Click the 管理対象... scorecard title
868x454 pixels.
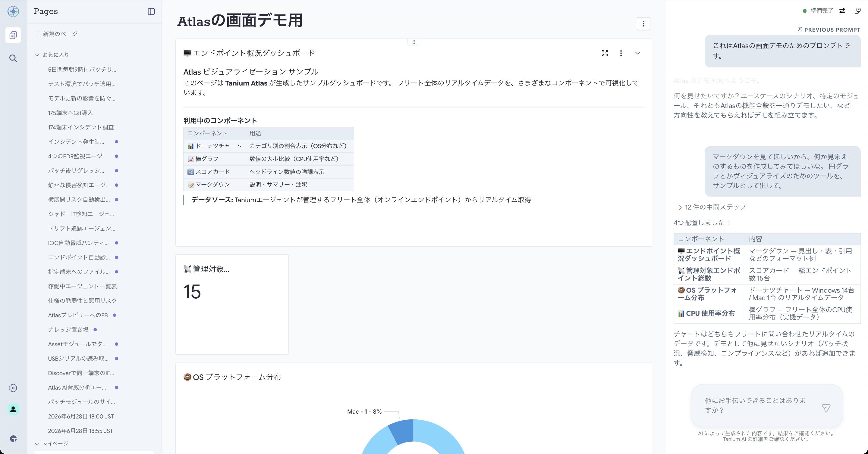(206, 269)
